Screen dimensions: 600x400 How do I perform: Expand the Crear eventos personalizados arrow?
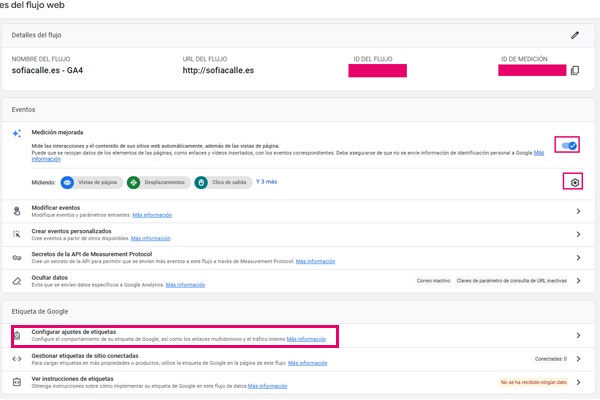point(578,234)
